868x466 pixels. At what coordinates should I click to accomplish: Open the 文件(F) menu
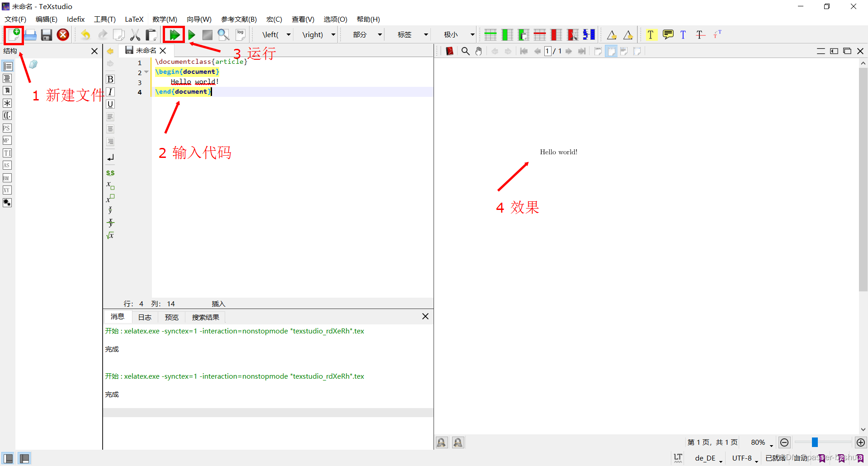click(x=15, y=19)
